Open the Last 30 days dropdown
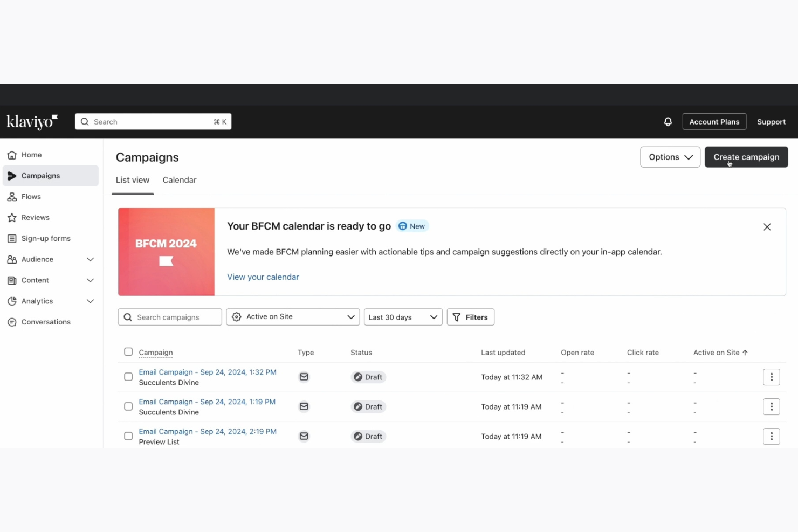 [403, 317]
